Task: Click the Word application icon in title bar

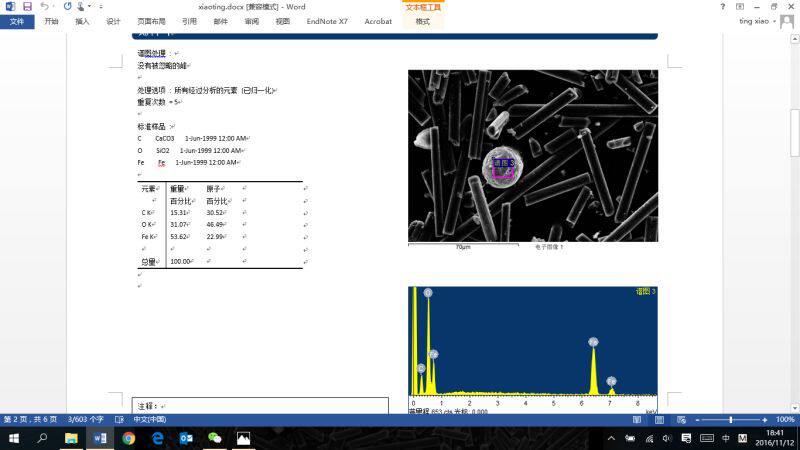Action: [x=10, y=7]
